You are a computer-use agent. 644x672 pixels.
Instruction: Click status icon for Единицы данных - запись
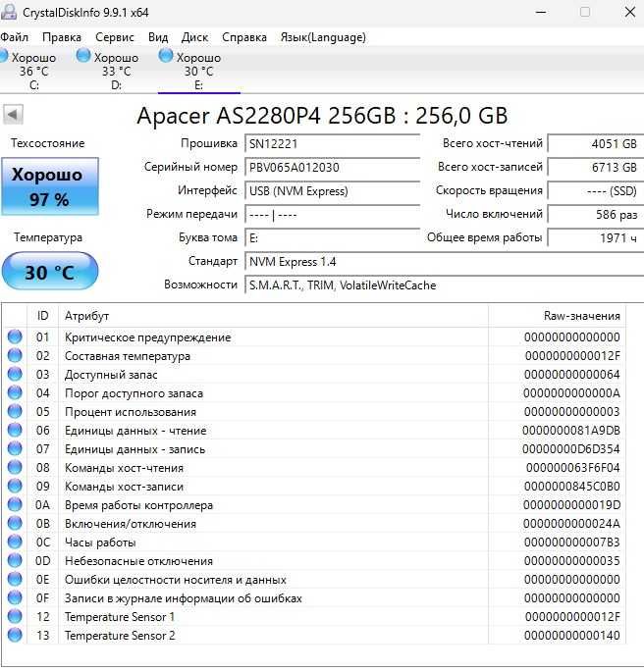[15, 448]
